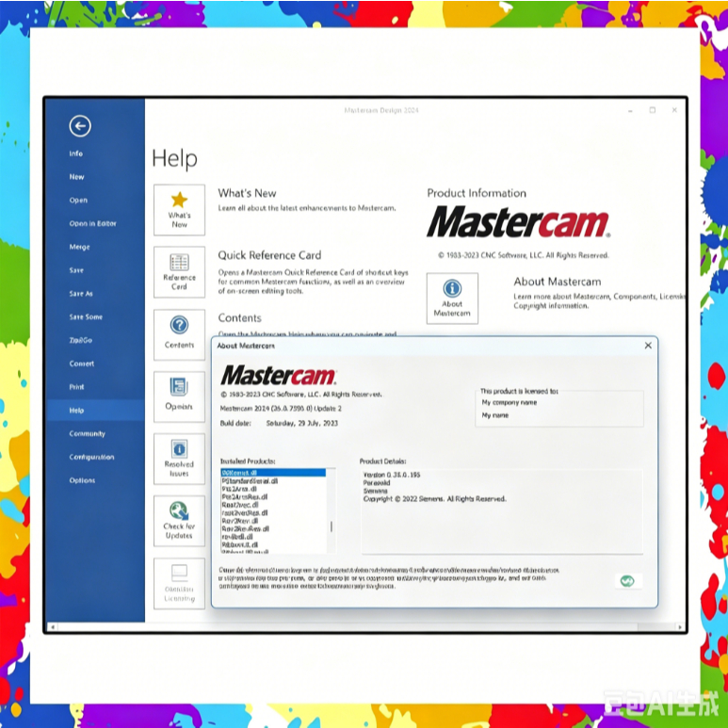Open the Contents question mark icon
Image resolution: width=728 pixels, height=728 pixels.
pos(179,325)
